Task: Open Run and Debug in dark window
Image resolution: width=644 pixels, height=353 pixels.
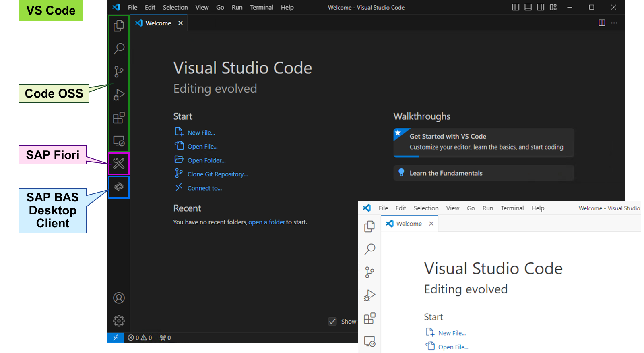Action: point(119,95)
